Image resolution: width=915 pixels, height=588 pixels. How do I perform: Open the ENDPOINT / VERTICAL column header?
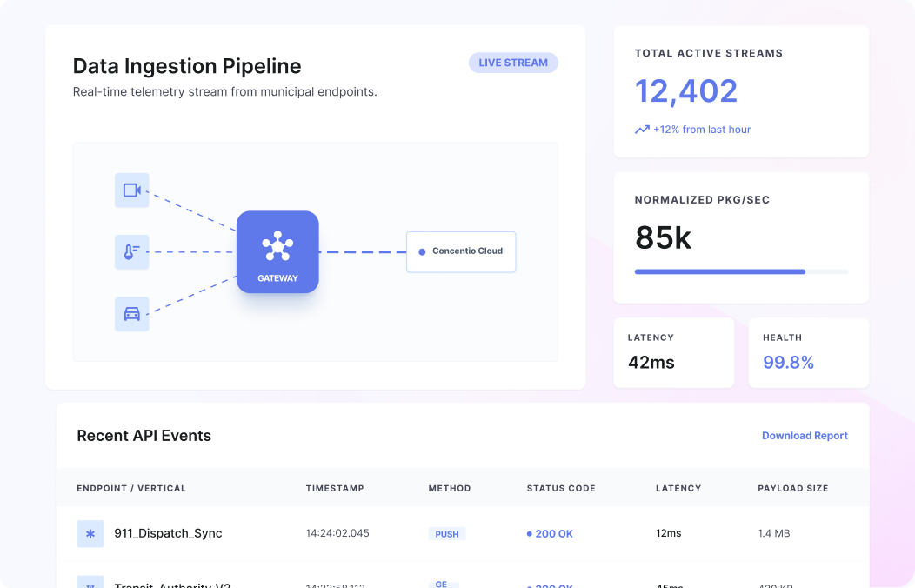pyautogui.click(x=132, y=488)
